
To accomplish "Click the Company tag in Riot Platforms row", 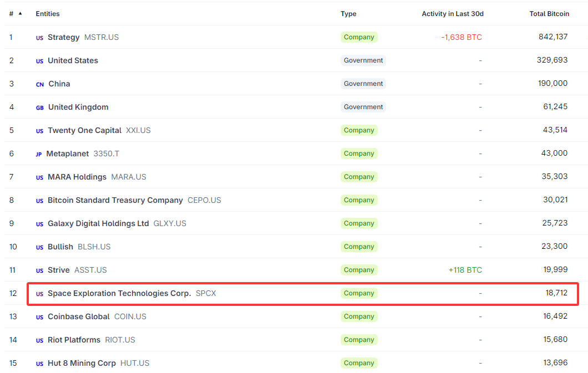I will [x=359, y=340].
